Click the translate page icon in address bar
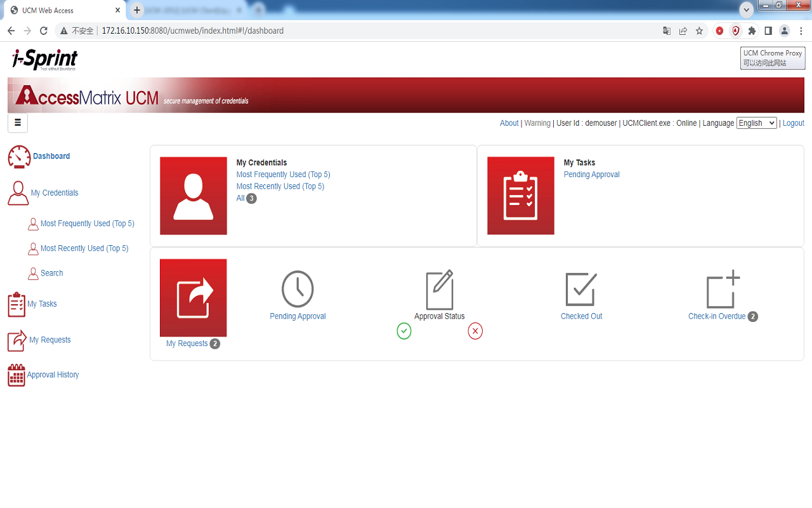Screen dimensions: 812x508 tap(667, 30)
